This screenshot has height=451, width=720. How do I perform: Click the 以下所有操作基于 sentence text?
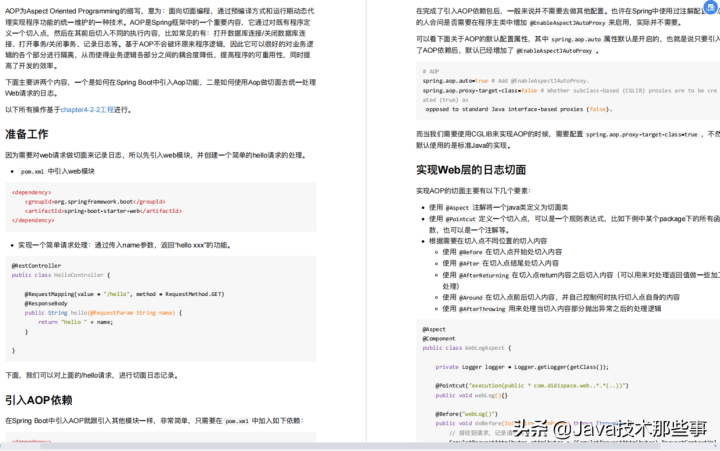(x=68, y=110)
